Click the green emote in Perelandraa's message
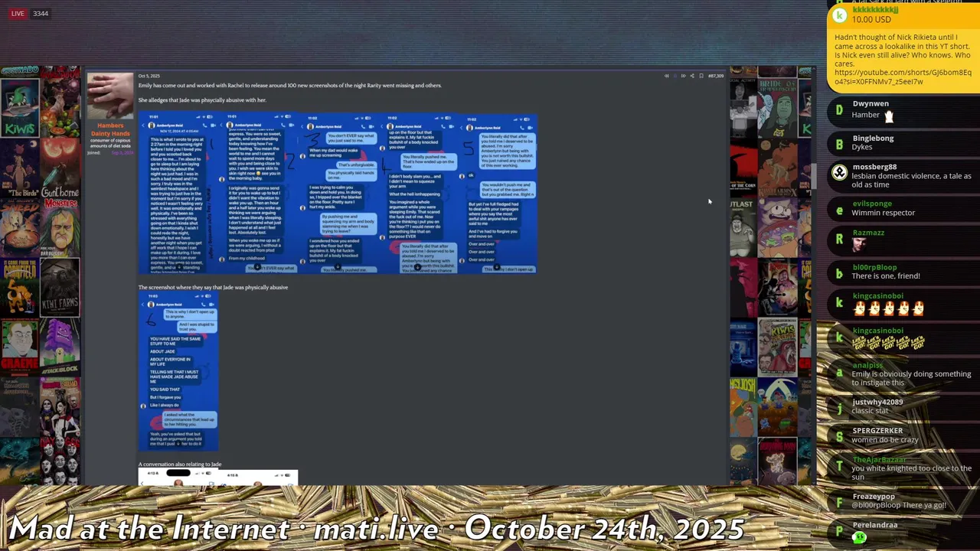 [x=859, y=537]
